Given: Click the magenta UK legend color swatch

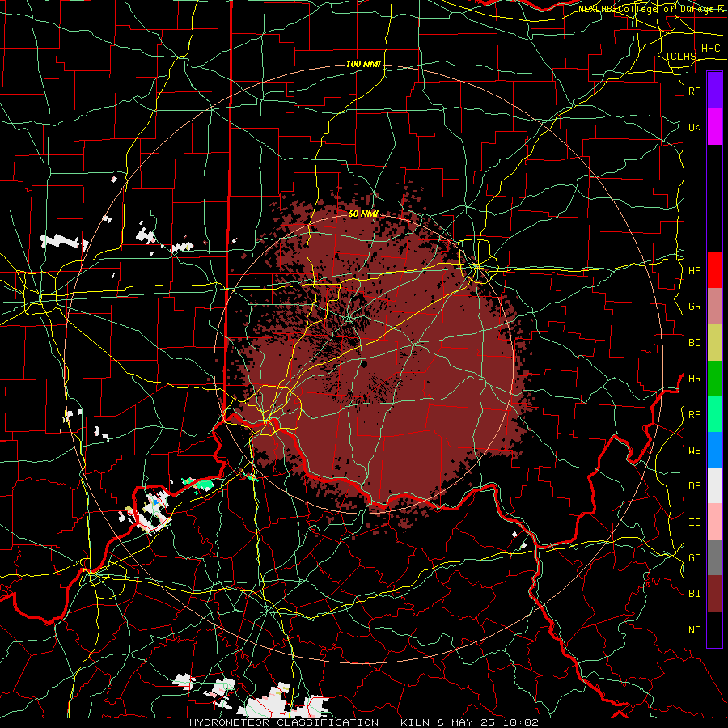Looking at the screenshot, I should click(714, 127).
